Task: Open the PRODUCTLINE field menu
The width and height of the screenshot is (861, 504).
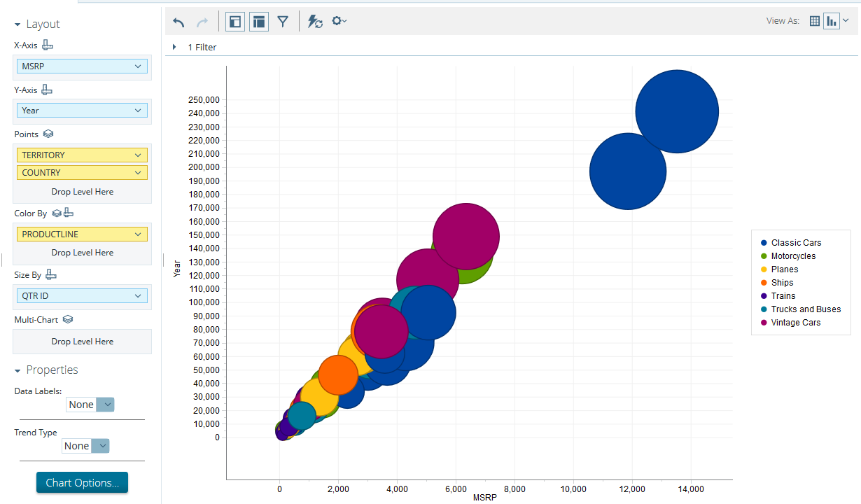Action: pyautogui.click(x=138, y=234)
